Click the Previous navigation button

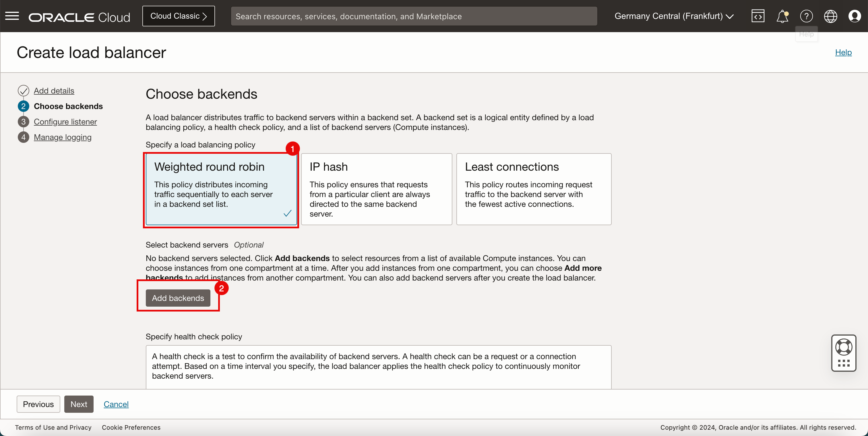[x=38, y=404]
